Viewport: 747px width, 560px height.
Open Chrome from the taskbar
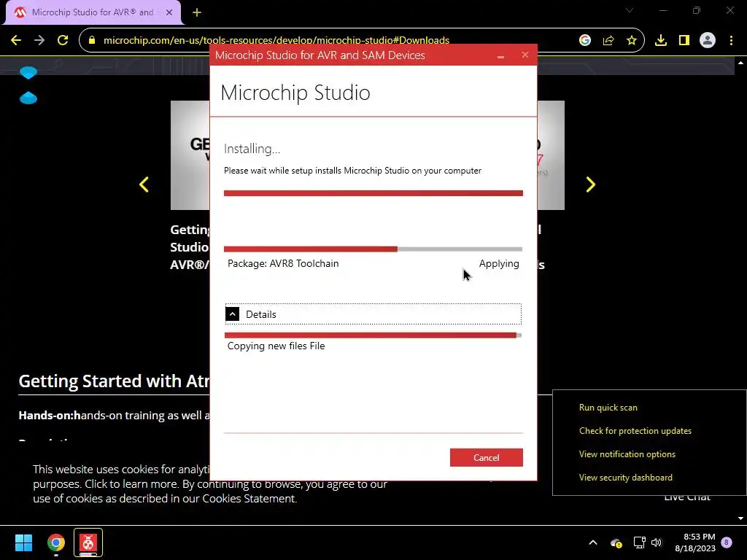[x=55, y=542]
